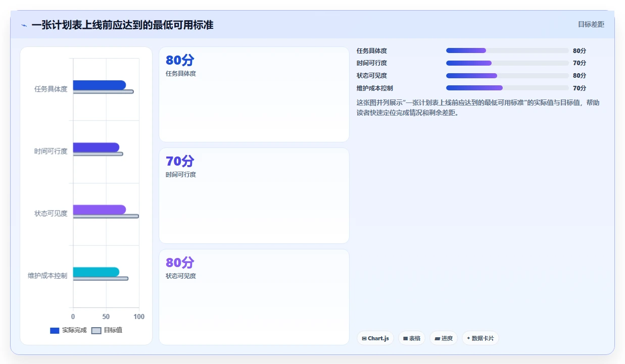Toggle the 目标值 legend entry
This screenshot has width=625, height=364.
coord(107,330)
